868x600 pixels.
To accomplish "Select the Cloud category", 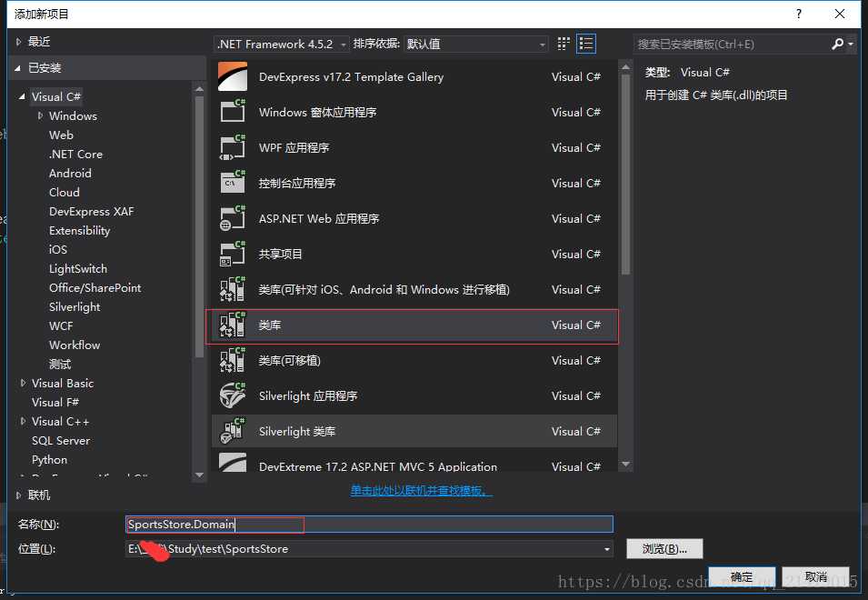I will click(x=65, y=192).
